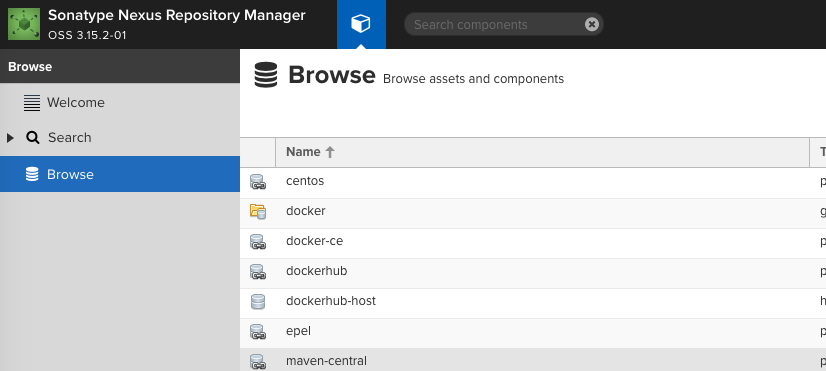Click the epel repository icon

[258, 332]
